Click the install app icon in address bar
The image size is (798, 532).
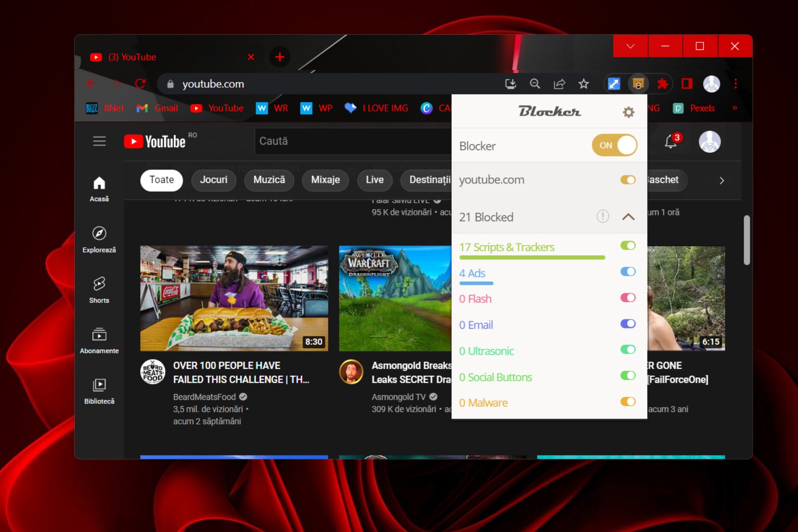click(x=510, y=84)
